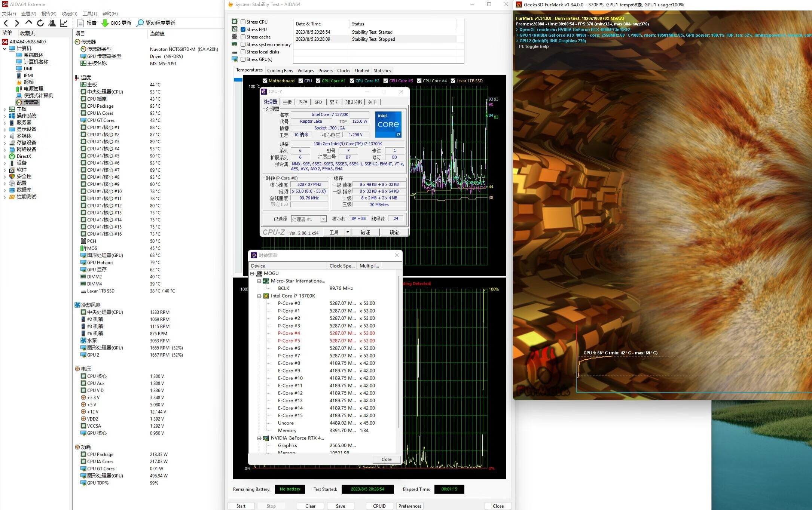This screenshot has height=510, width=812.
Task: Click the AIDA64 back navigation arrow
Action: pyautogui.click(x=6, y=23)
